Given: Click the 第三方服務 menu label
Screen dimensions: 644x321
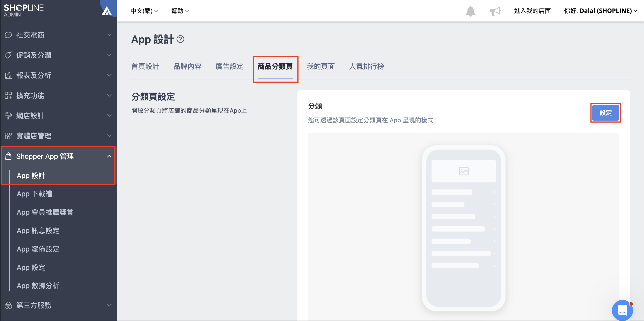Looking at the screenshot, I should 34,305.
